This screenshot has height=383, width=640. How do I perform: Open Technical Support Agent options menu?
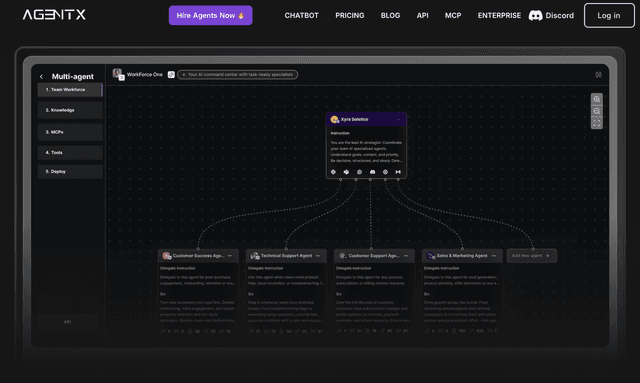[318, 256]
